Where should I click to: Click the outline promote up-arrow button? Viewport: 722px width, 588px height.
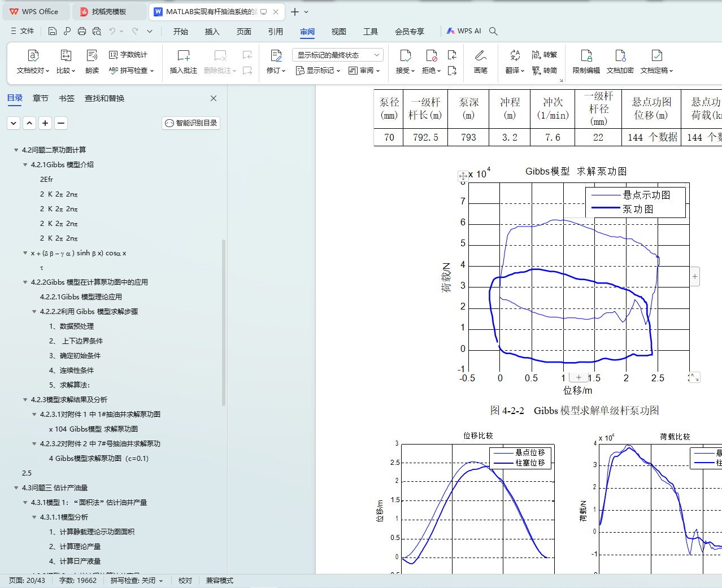click(29, 123)
